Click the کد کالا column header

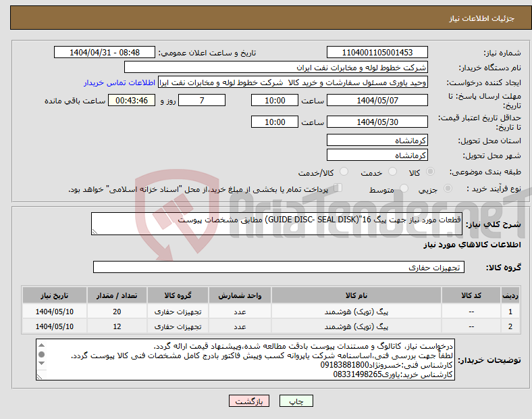pyautogui.click(x=471, y=295)
